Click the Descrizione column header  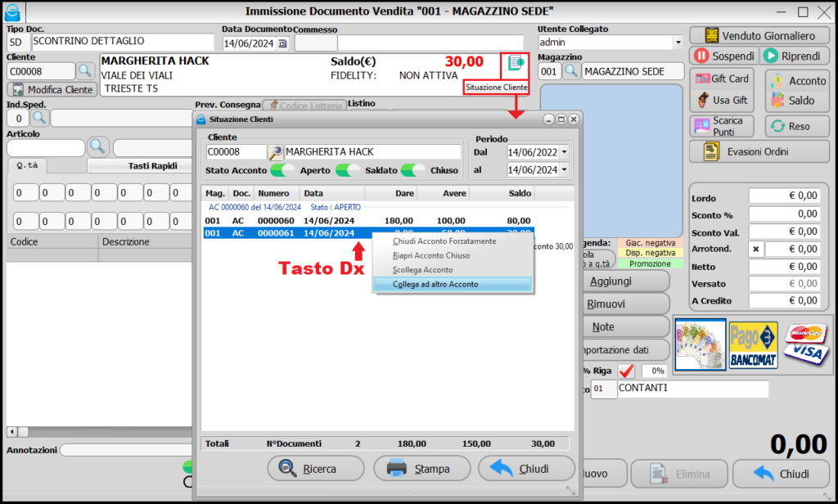click(146, 242)
